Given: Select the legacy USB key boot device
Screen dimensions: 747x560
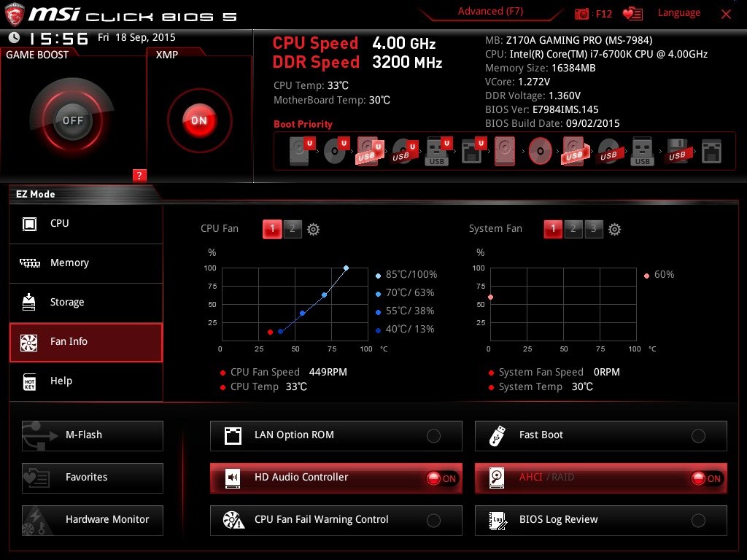Looking at the screenshot, I should (x=642, y=151).
